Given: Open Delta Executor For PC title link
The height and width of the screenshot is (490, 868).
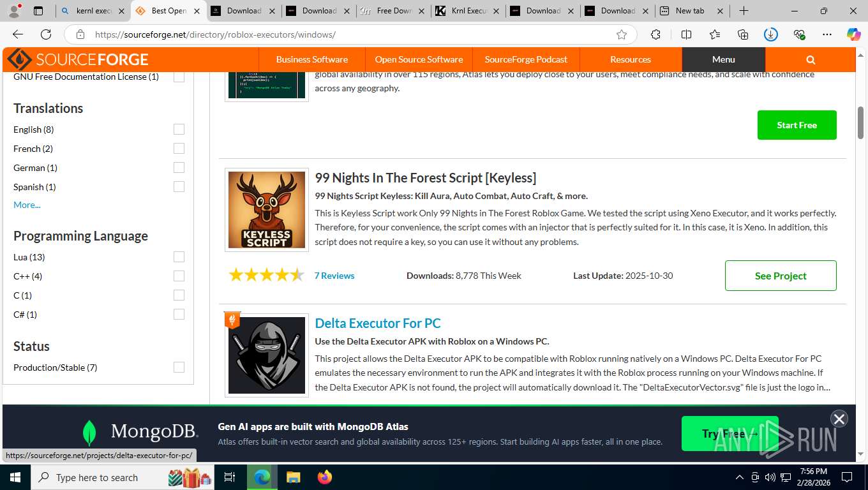Looking at the screenshot, I should pos(378,323).
